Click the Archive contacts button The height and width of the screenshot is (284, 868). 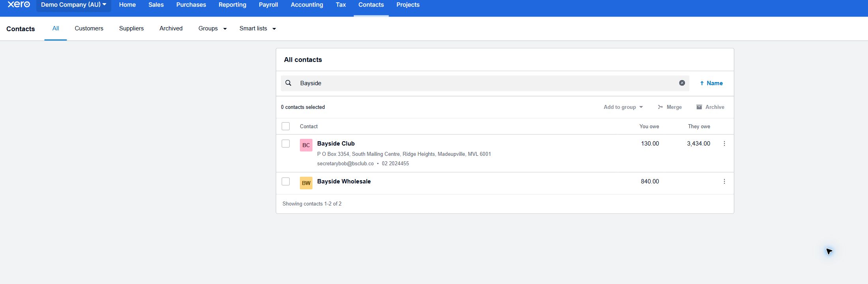tap(710, 107)
